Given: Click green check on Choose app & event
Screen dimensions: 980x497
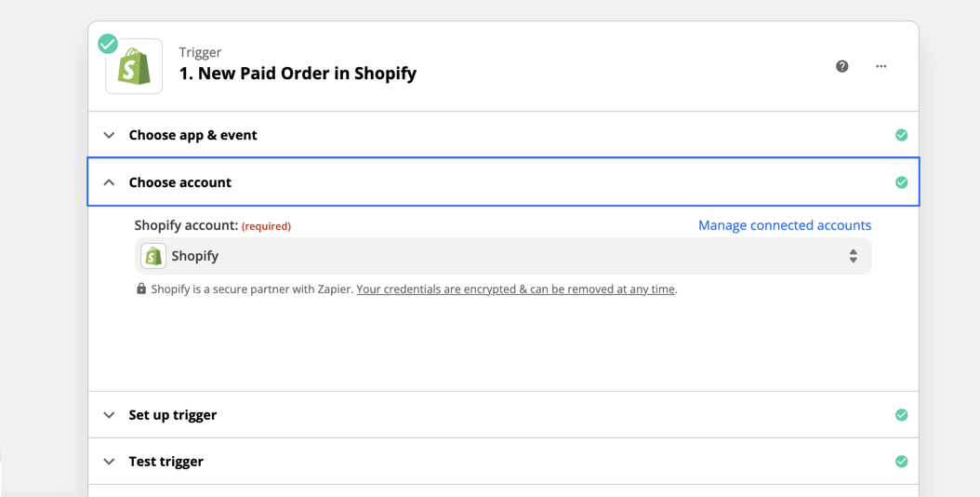Looking at the screenshot, I should 901,135.
